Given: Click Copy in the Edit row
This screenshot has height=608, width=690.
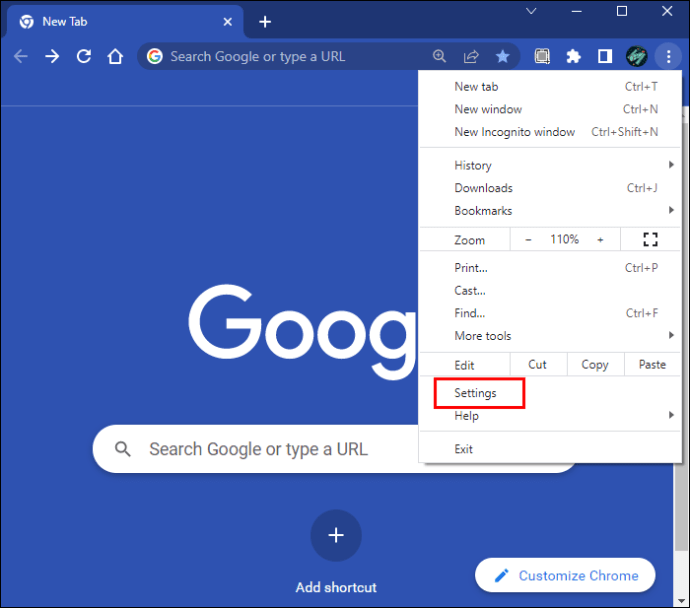Looking at the screenshot, I should 595,365.
